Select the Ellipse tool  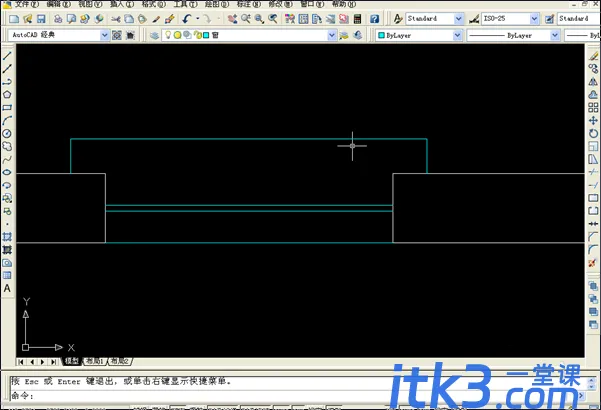coord(7,172)
